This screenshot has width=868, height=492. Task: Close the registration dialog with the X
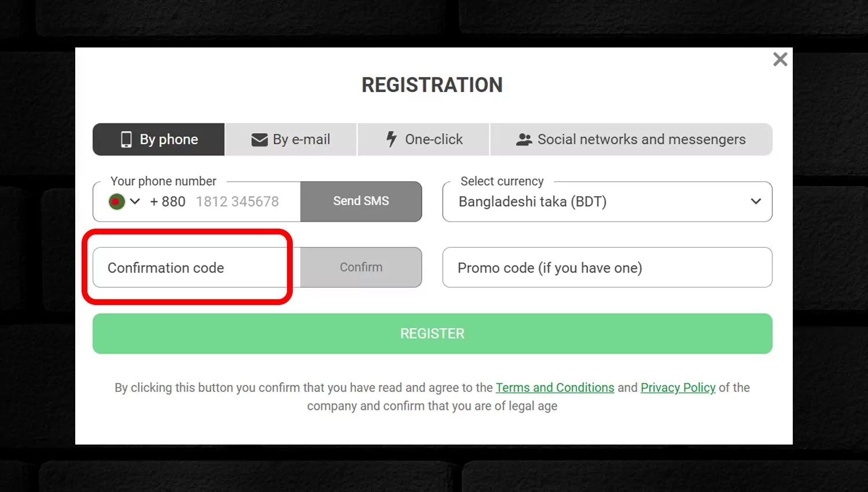[x=780, y=59]
